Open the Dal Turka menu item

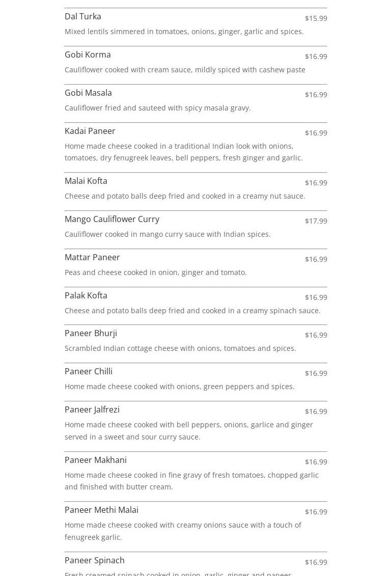point(83,17)
